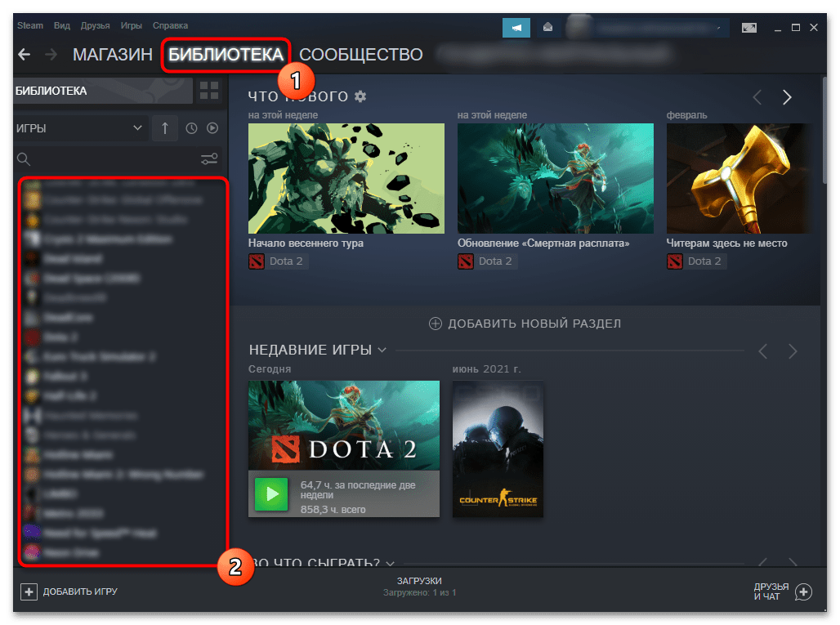Click Dota 2 tag under Читерам здесь не место
The width and height of the screenshot is (840, 625).
click(x=696, y=261)
